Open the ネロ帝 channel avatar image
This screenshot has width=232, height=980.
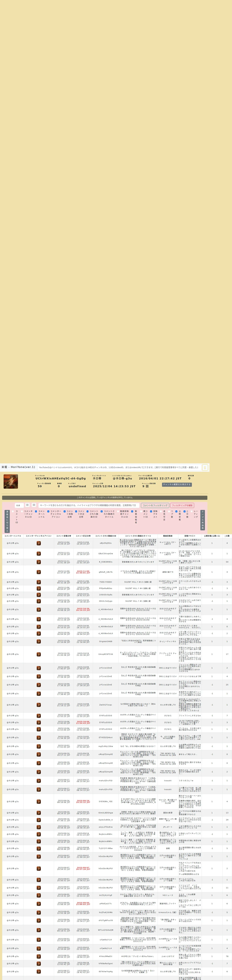11,481
